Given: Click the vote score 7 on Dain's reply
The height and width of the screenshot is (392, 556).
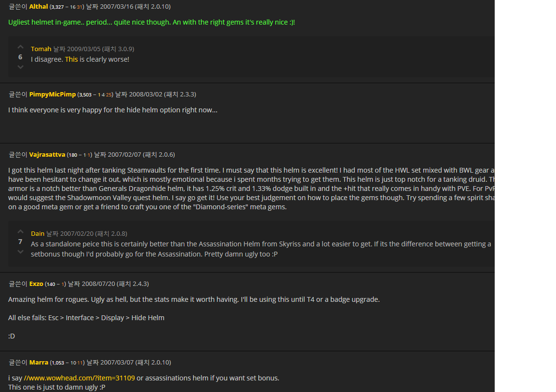Looking at the screenshot, I should (20, 242).
